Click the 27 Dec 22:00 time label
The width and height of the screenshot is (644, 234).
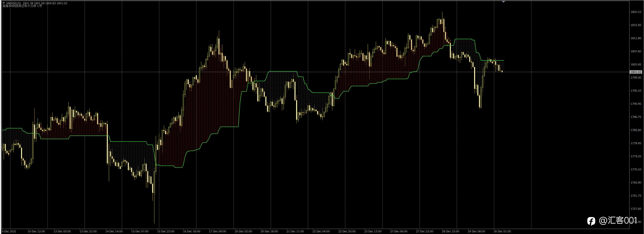pos(425,232)
